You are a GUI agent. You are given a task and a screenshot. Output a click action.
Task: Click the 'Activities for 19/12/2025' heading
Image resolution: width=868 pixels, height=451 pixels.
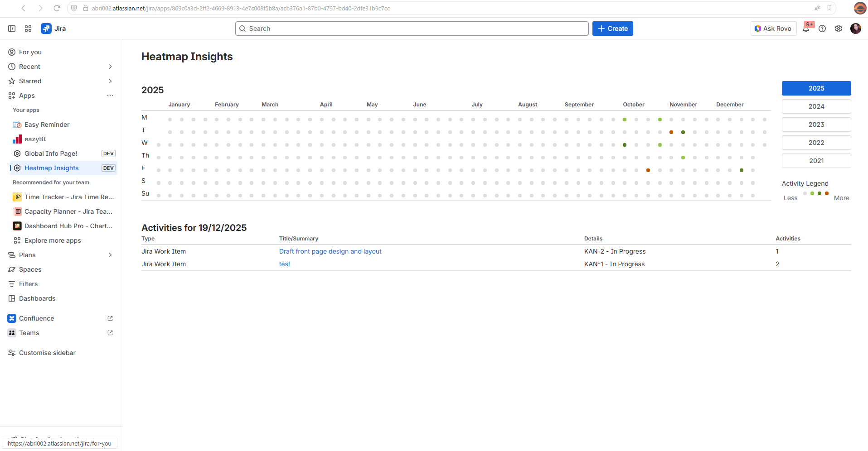pos(194,228)
